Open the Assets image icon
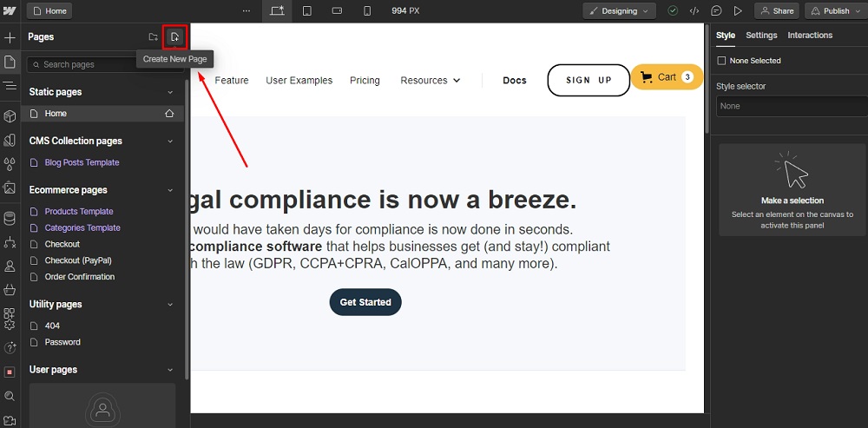 click(x=10, y=188)
